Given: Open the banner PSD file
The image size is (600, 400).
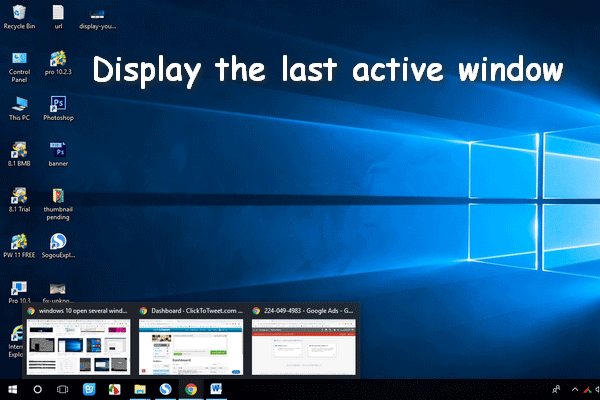Looking at the screenshot, I should coord(58,150).
